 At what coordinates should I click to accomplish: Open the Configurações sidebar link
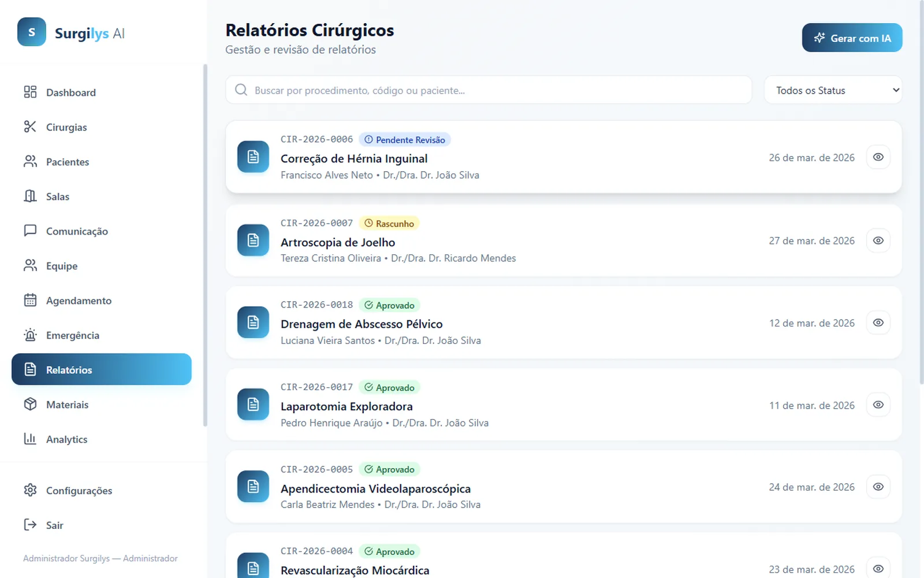click(102, 490)
